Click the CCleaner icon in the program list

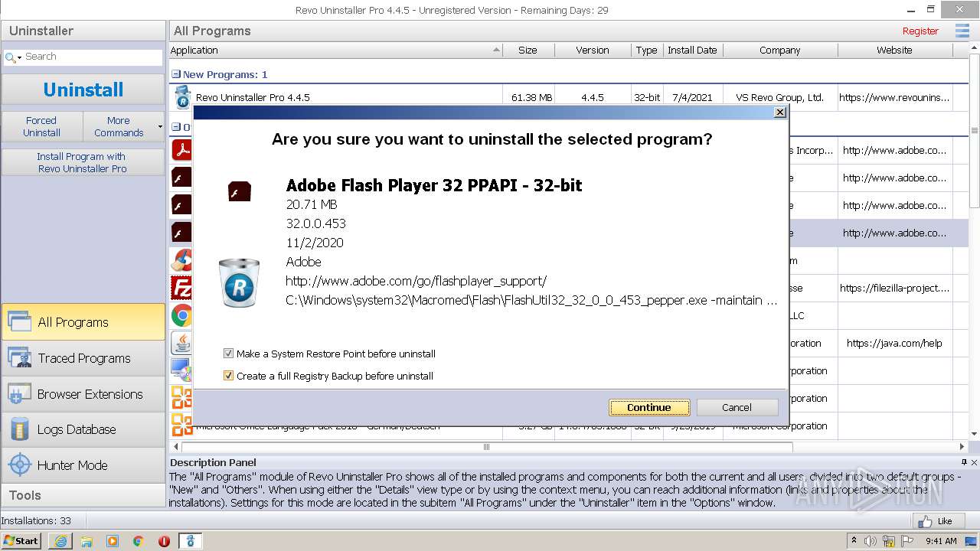click(x=181, y=260)
